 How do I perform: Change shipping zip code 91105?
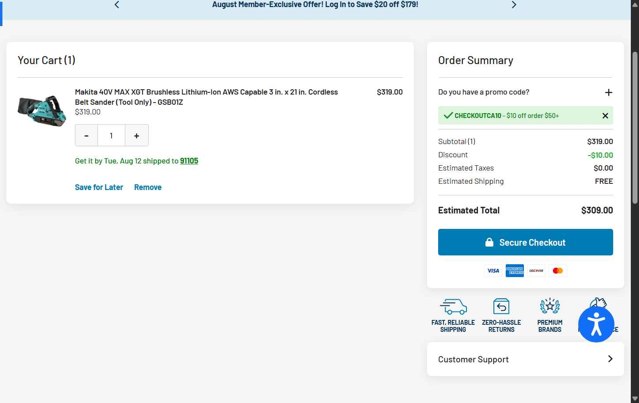[189, 161]
